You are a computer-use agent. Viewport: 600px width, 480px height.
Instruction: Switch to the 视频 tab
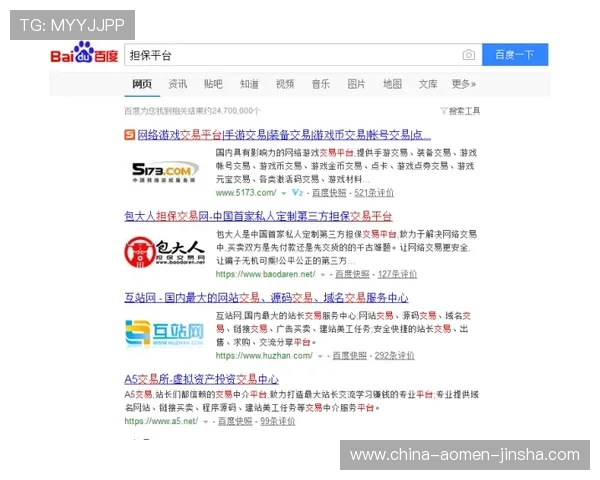pyautogui.click(x=285, y=84)
